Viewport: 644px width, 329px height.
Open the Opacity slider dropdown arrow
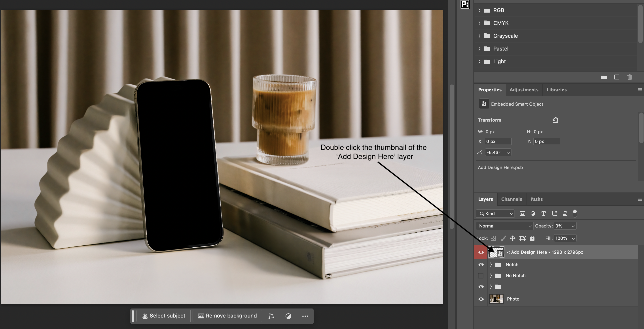click(x=573, y=226)
